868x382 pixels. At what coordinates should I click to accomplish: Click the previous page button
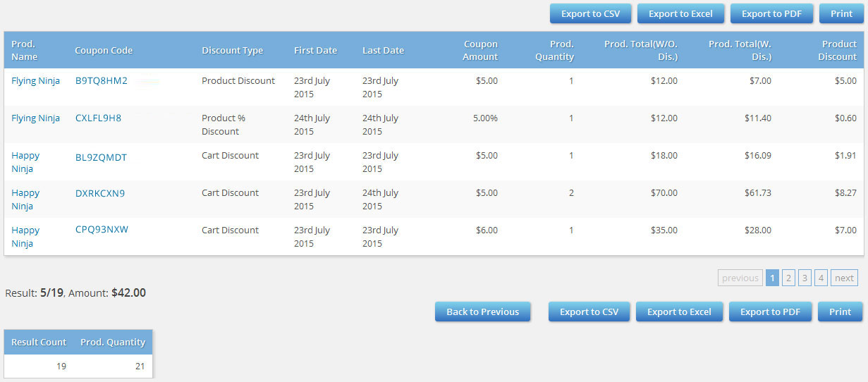click(740, 278)
